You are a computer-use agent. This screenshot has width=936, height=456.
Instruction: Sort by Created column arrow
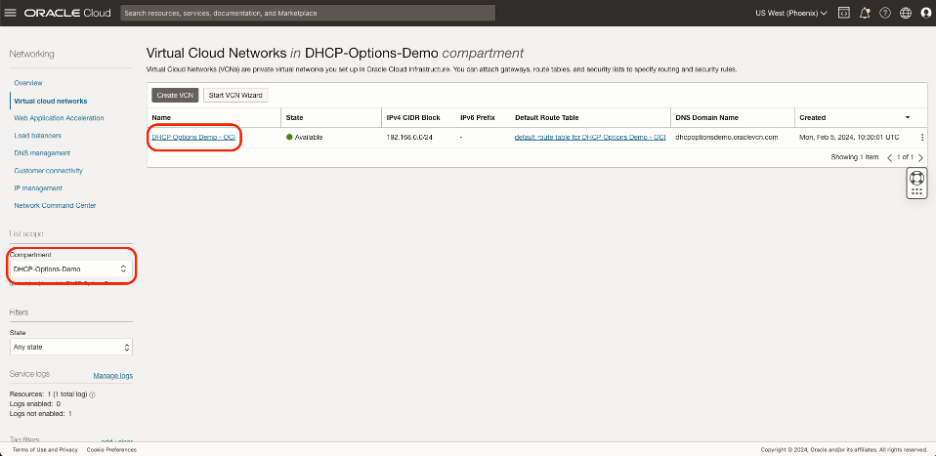(907, 117)
